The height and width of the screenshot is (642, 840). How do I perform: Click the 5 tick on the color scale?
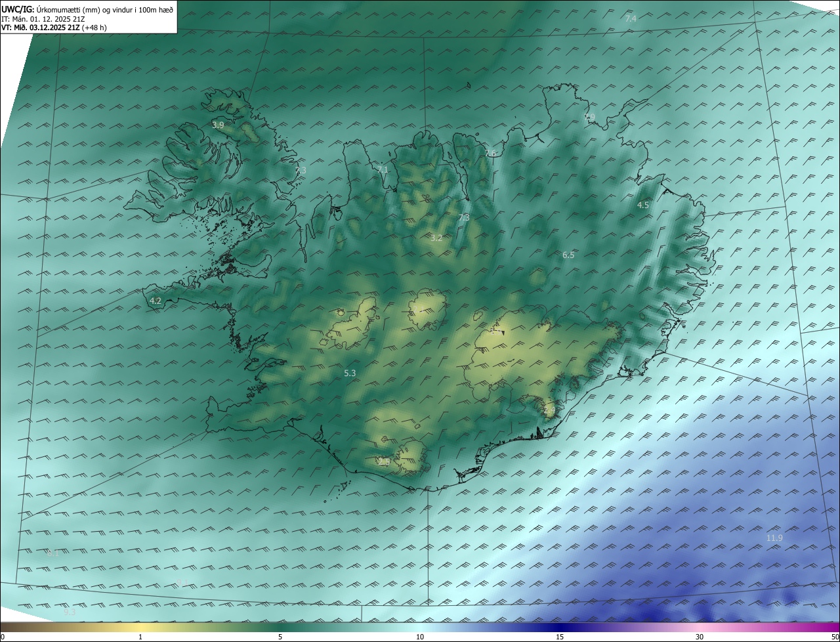pyautogui.click(x=280, y=637)
